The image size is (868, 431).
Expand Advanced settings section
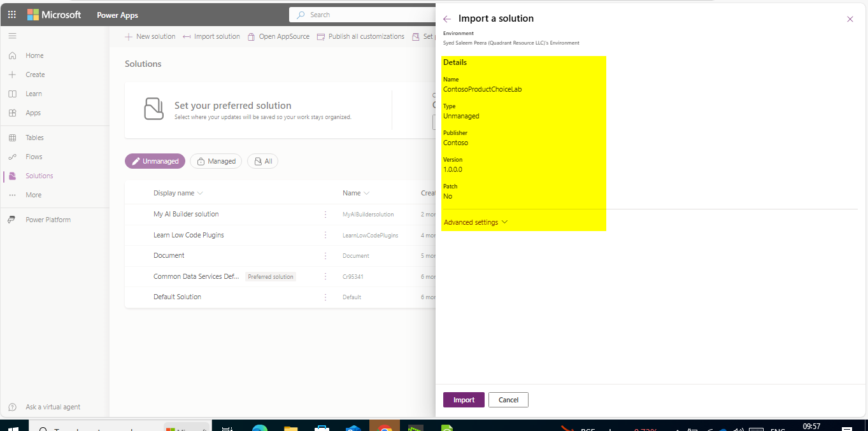[x=476, y=222]
